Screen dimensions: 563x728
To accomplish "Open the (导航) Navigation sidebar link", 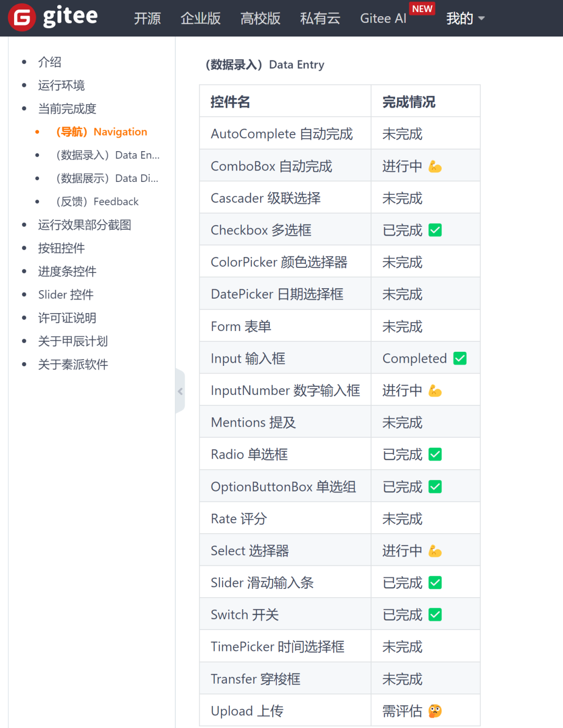I will pyautogui.click(x=101, y=132).
